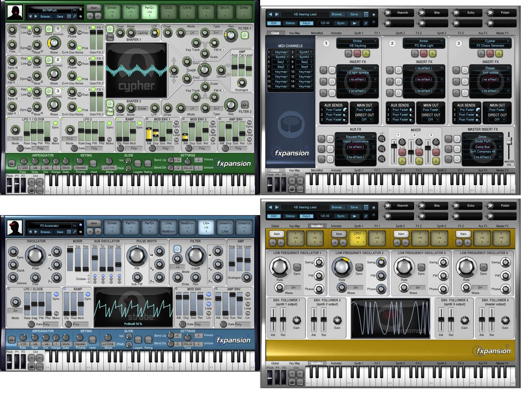Viewport: 532px width, 397px height.
Task: Toggle Strobe LFO Sync light
Action: point(56,294)
